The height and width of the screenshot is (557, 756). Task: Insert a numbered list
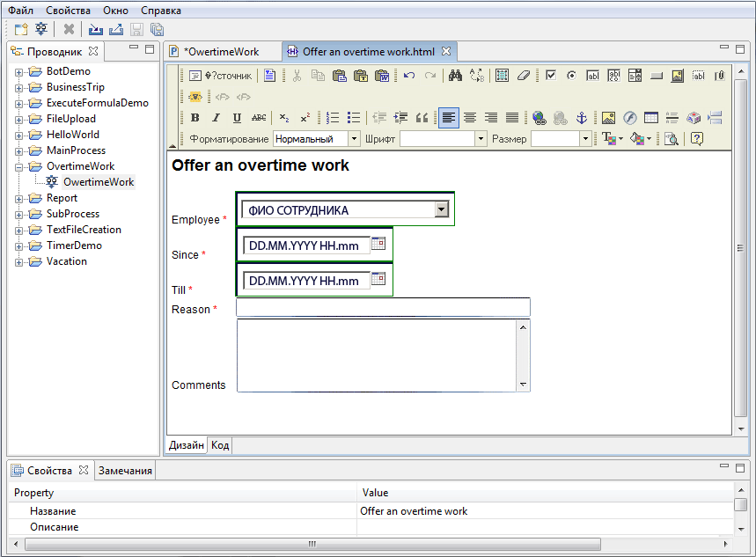point(331,117)
